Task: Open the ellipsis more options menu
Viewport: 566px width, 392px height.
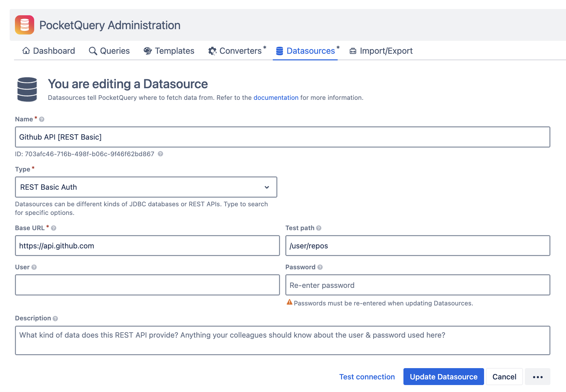Action: click(x=537, y=376)
